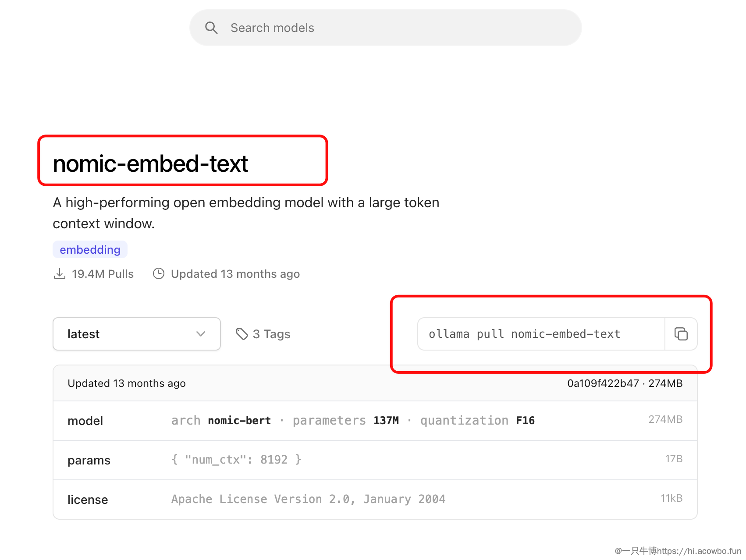Click inside the Search models field
Image resolution: width=746 pixels, height=560 pixels.
click(x=385, y=27)
